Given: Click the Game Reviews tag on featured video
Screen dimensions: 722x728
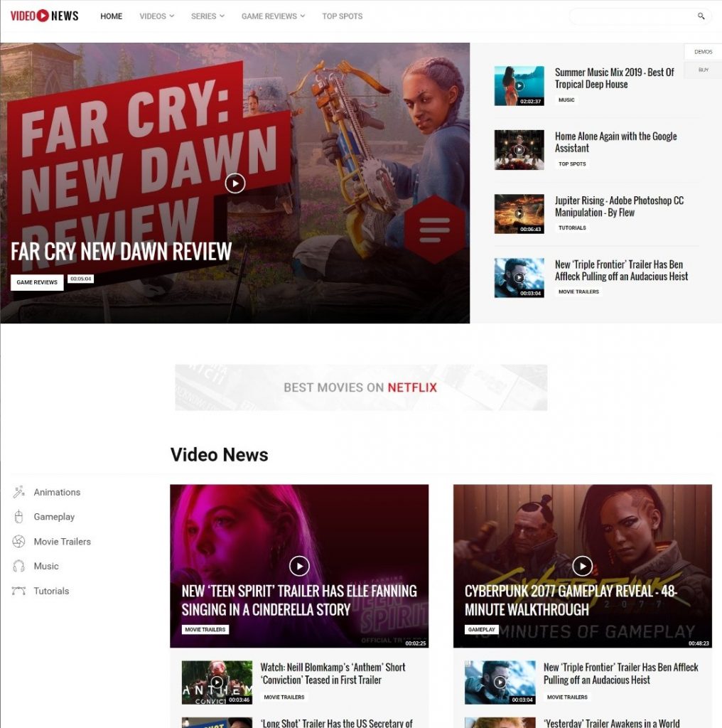Looking at the screenshot, I should coord(37,282).
